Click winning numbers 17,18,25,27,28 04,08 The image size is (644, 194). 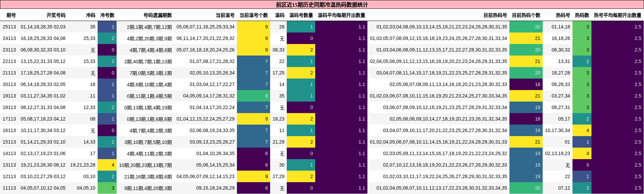pyautogui.click(x=43, y=73)
